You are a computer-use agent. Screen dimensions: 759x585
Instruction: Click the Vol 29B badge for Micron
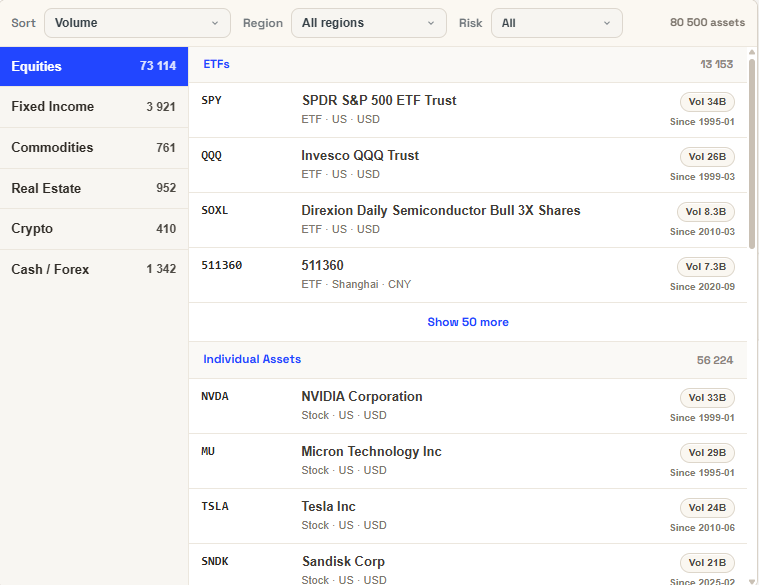[707, 453]
